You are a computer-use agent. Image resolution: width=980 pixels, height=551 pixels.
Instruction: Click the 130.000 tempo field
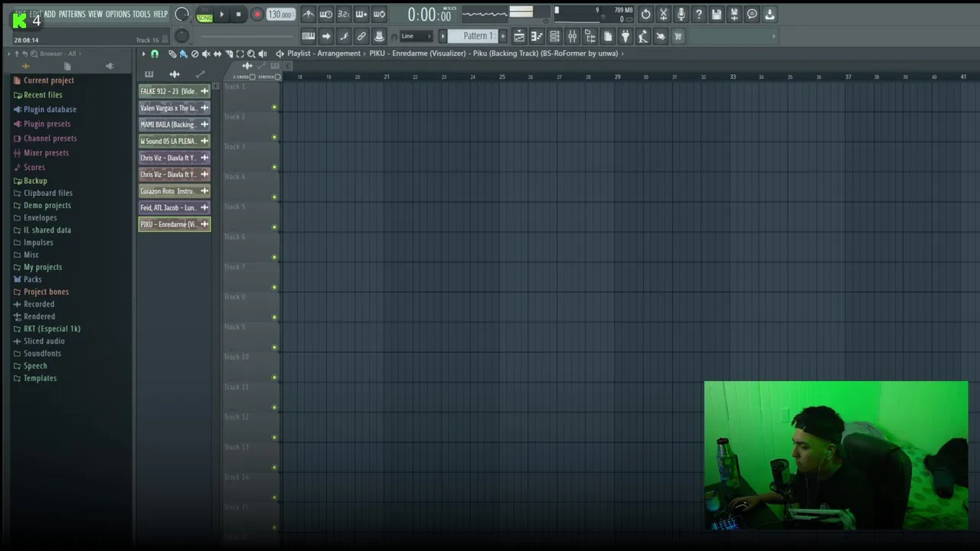(x=280, y=15)
